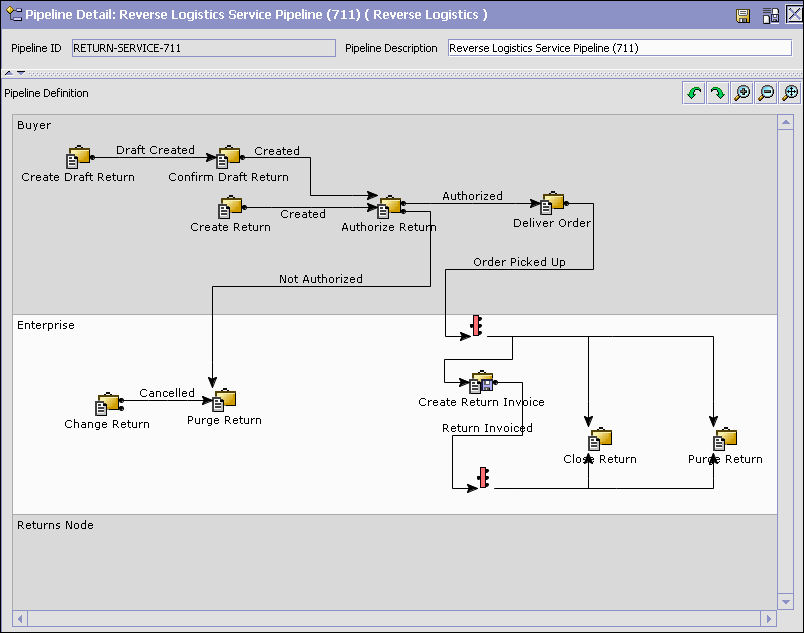The image size is (804, 633).
Task: Zoom out of the pipeline diagram
Action: [x=766, y=93]
